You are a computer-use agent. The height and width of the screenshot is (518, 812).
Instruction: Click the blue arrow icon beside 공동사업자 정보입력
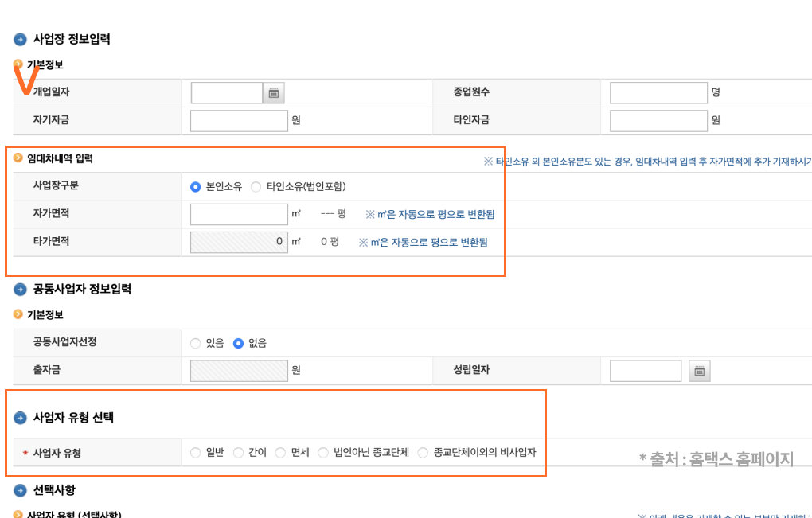click(x=19, y=290)
